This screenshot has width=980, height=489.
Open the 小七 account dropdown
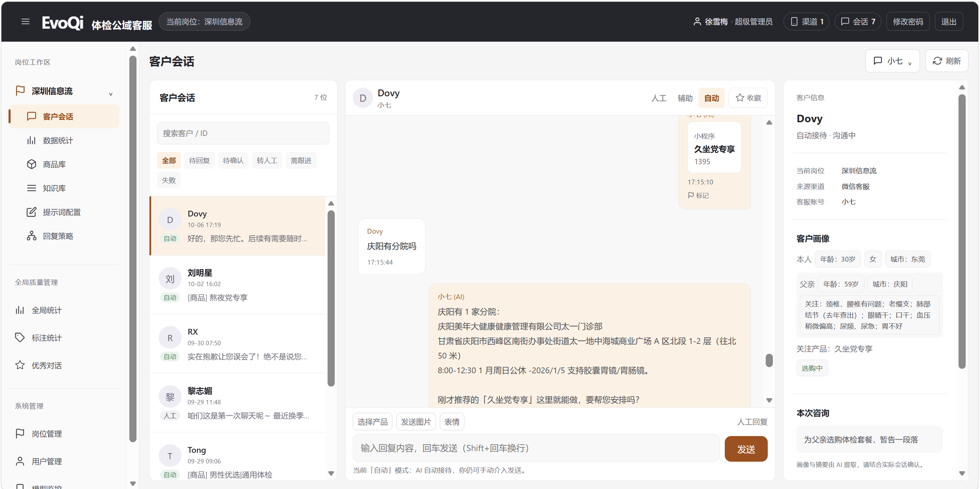(892, 61)
